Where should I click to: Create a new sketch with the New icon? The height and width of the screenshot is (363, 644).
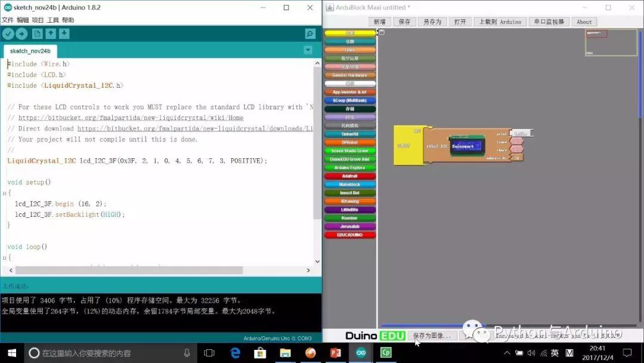(x=37, y=33)
